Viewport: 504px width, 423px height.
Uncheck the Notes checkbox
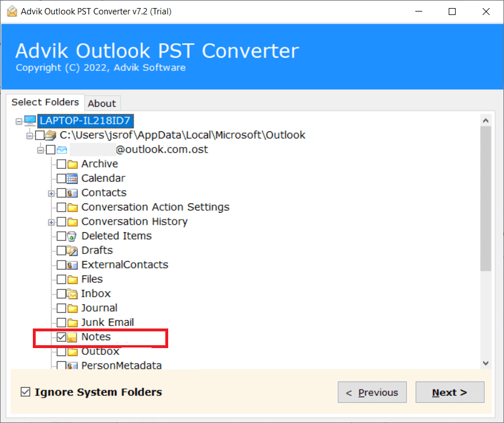pyautogui.click(x=62, y=337)
